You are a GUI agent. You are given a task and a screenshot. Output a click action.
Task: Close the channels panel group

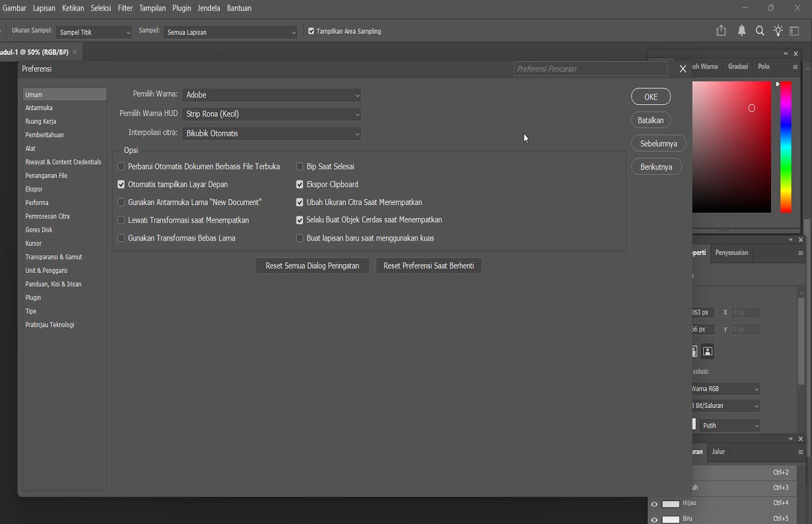(801, 438)
